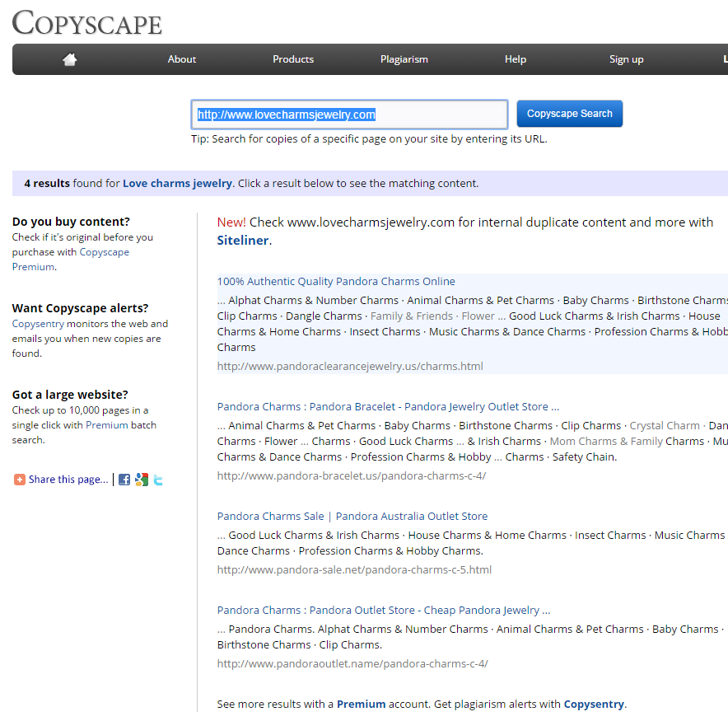Select Sign up in the navigation bar
Image resolution: width=728 pixels, height=721 pixels.
tap(627, 59)
